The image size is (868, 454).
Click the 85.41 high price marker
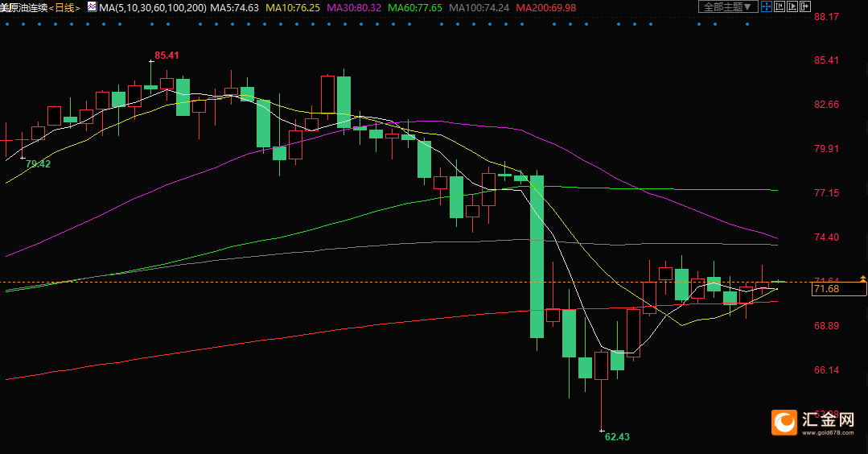tap(167, 56)
